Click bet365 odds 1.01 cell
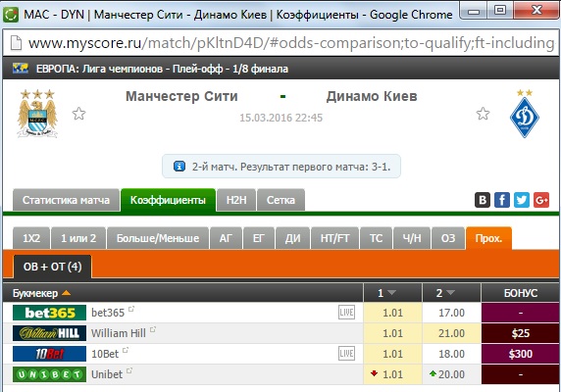561x392 pixels. point(392,313)
